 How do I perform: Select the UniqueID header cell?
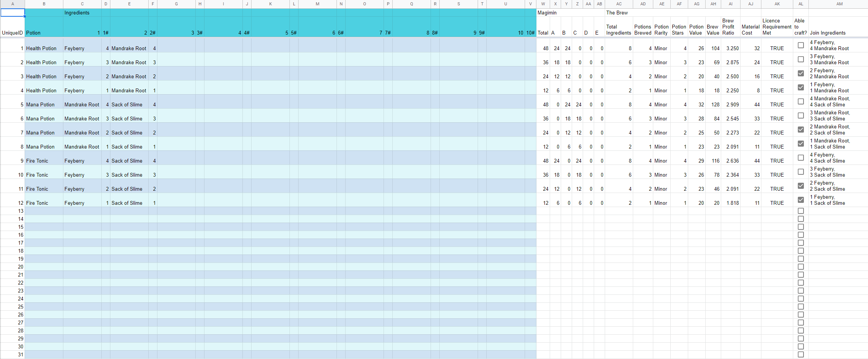pos(13,33)
